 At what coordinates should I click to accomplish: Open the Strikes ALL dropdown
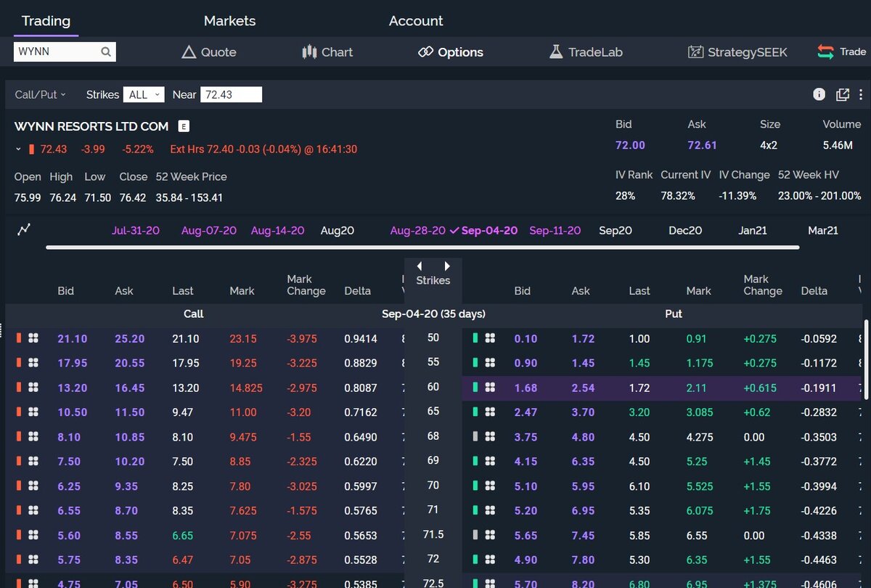[x=144, y=94]
